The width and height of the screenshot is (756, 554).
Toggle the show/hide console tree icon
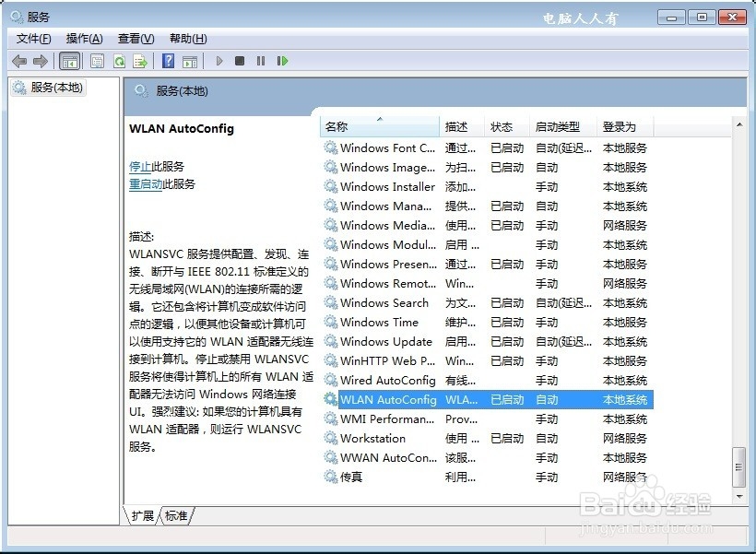click(x=69, y=61)
